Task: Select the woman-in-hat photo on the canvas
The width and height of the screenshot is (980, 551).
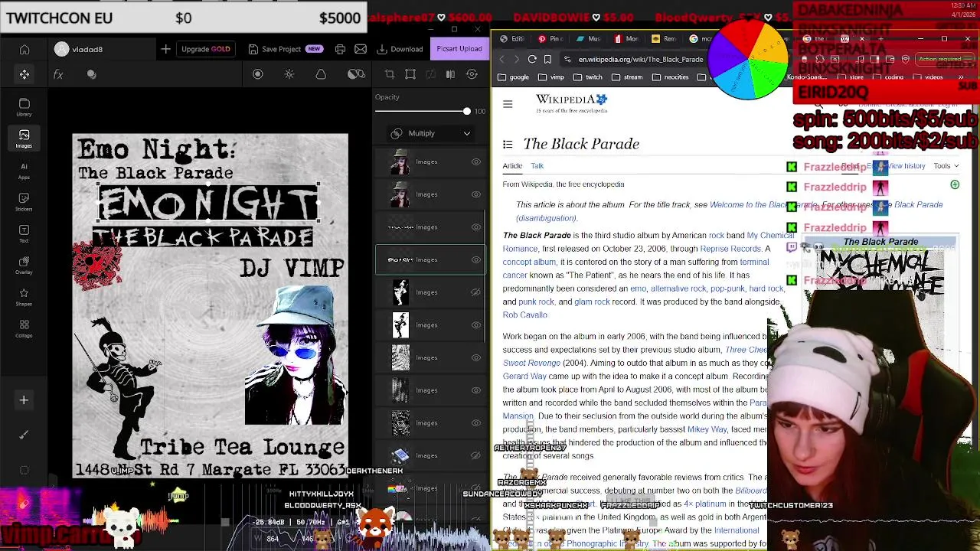Action: (295, 355)
